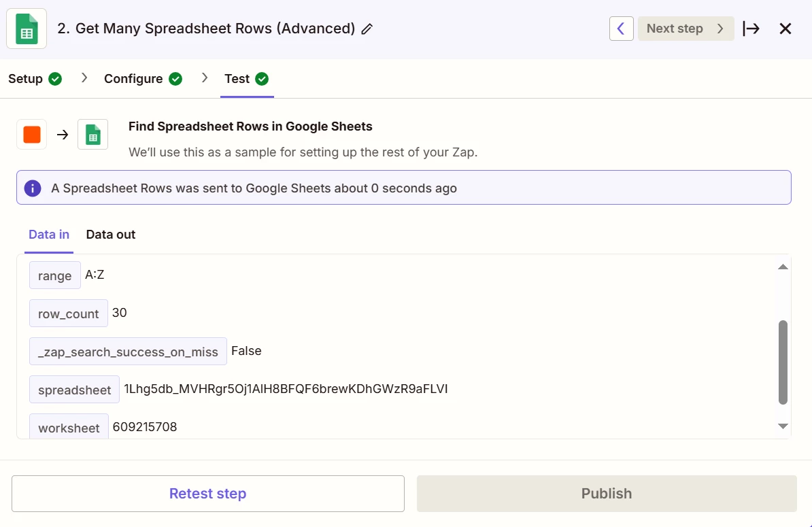Click the pencil icon to rename step
The height and width of the screenshot is (527, 812).
click(367, 29)
